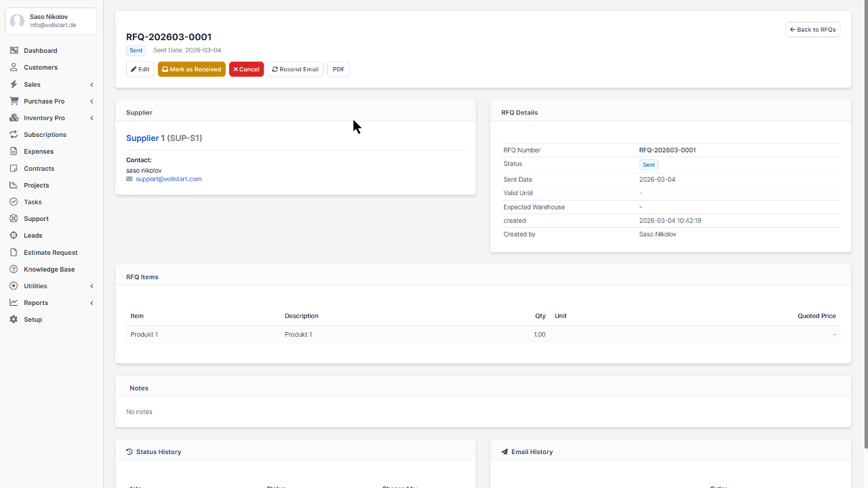Click the Support lifebuoy icon

click(x=14, y=219)
